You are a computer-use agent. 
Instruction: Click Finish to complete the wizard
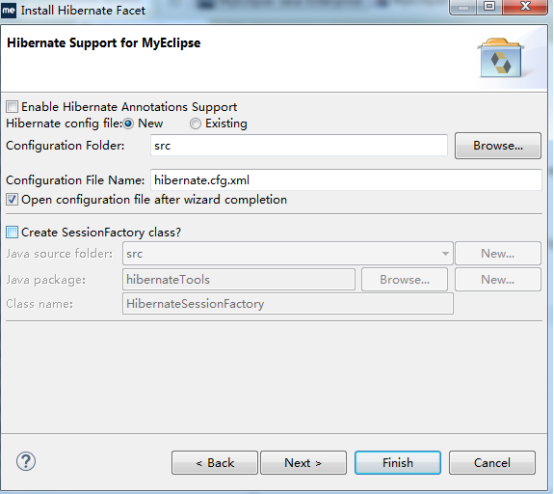click(x=397, y=463)
